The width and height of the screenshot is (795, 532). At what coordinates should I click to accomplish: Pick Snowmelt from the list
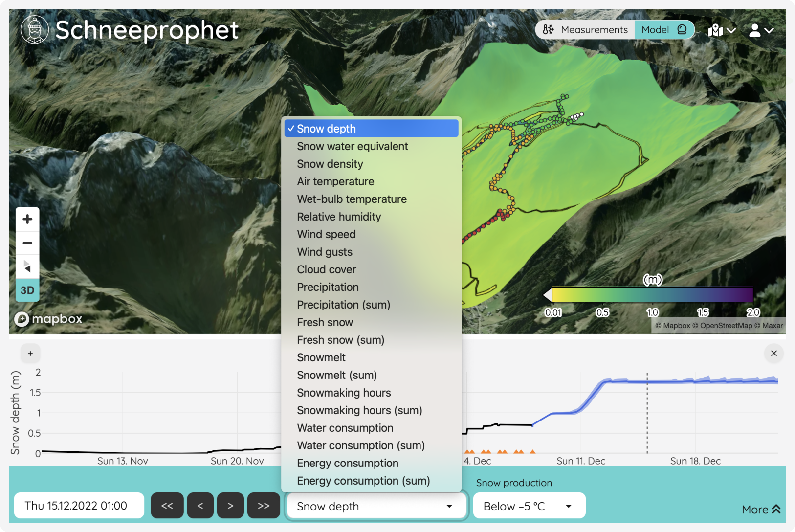372,357
